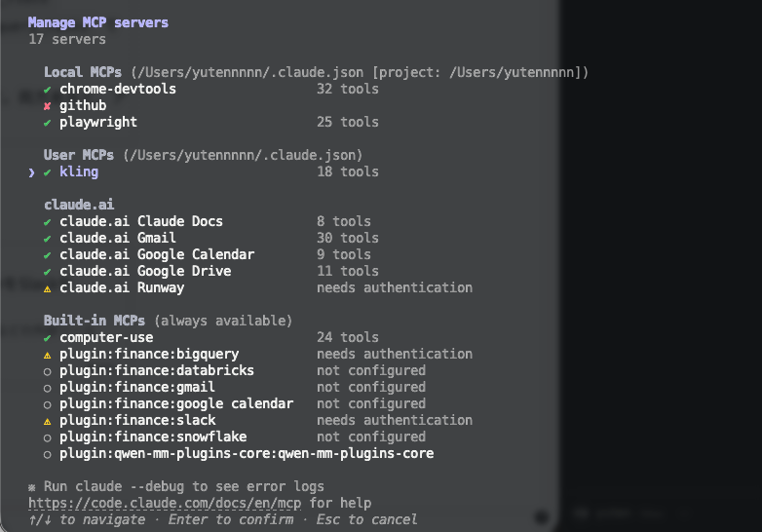Click the asterisk icon before "Run claude --debug"
The height and width of the screenshot is (532, 762).
[x=31, y=487]
